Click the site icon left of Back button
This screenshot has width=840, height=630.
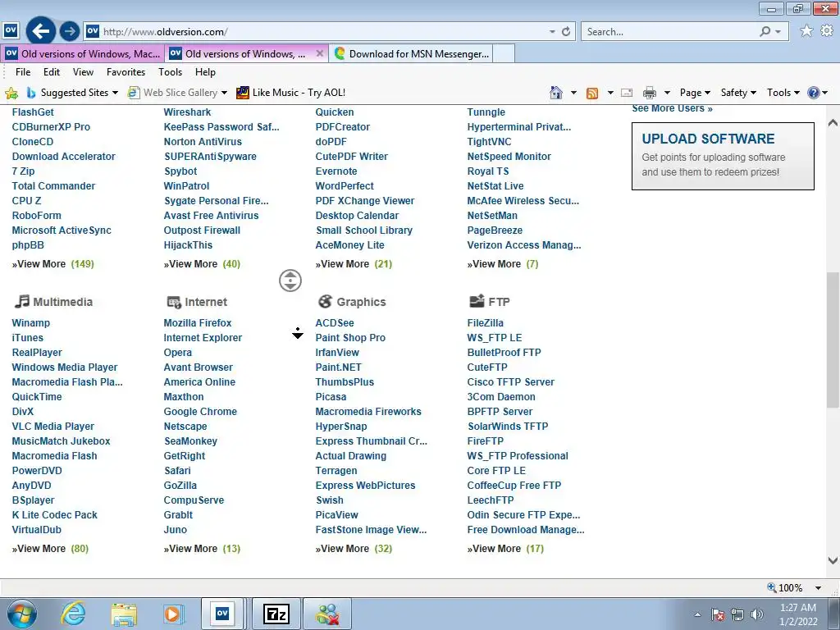tap(11, 30)
